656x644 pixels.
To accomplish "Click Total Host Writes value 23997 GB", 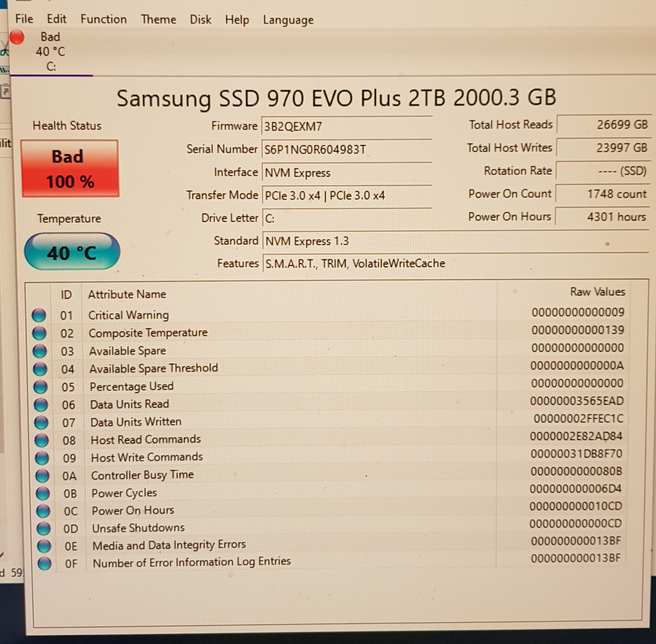I will 603,147.
